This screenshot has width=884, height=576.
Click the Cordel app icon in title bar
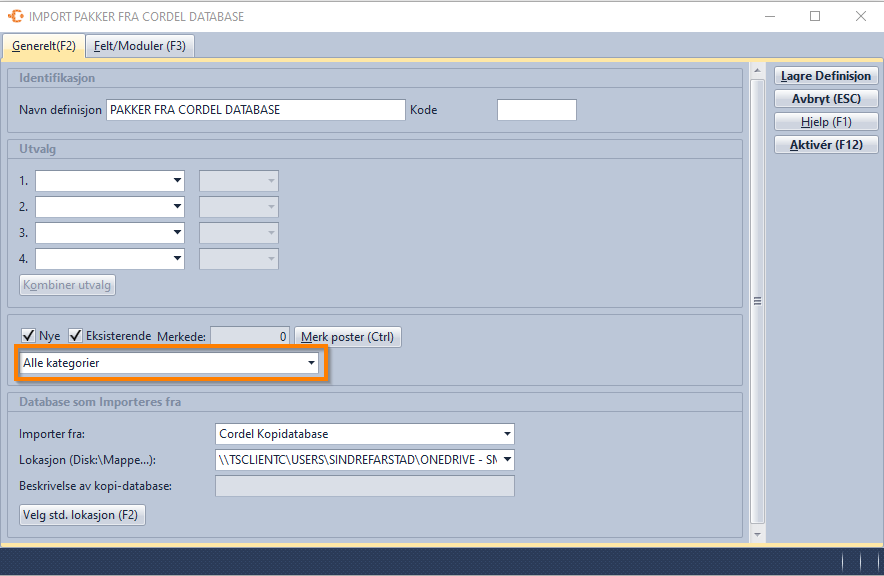pyautogui.click(x=15, y=17)
